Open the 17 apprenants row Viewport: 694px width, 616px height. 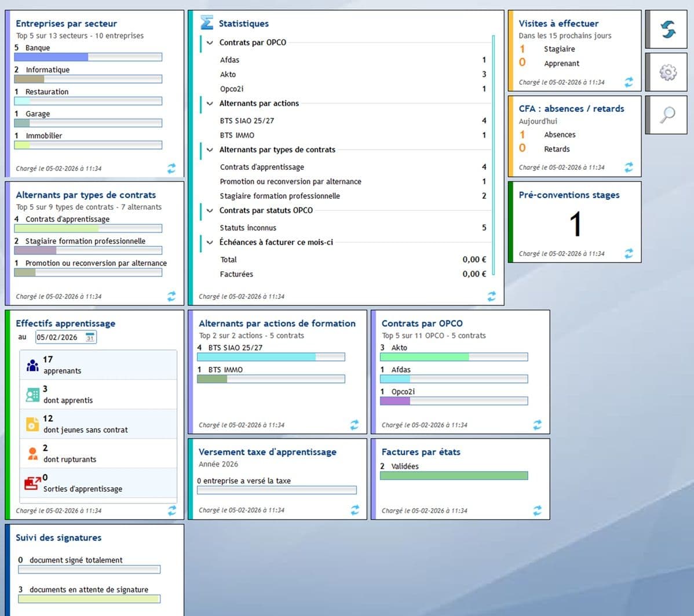click(x=98, y=365)
